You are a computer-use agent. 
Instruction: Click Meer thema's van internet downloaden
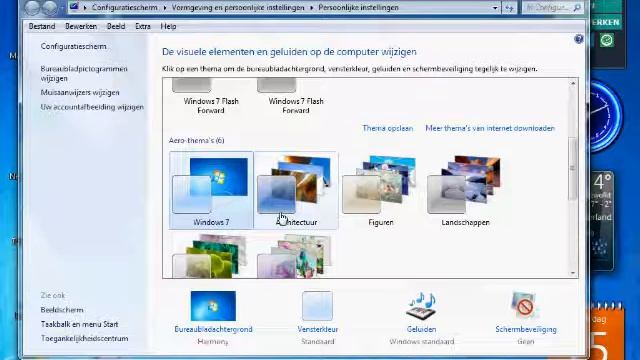(490, 128)
